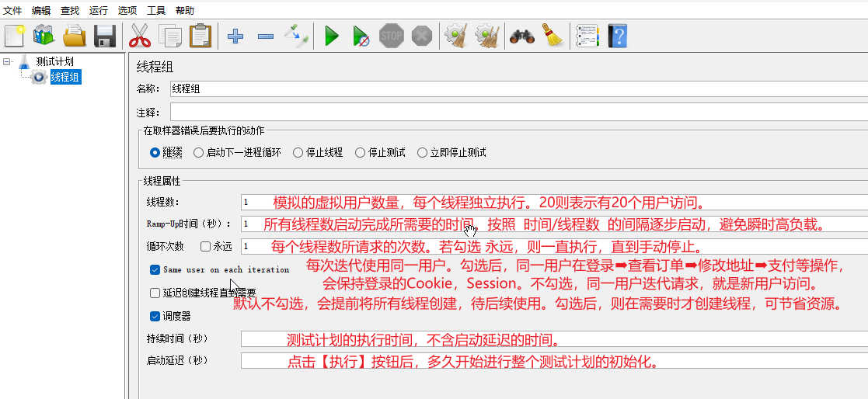Click the Open file folder icon
Viewport: 868px width, 399px height.
pyautogui.click(x=74, y=36)
